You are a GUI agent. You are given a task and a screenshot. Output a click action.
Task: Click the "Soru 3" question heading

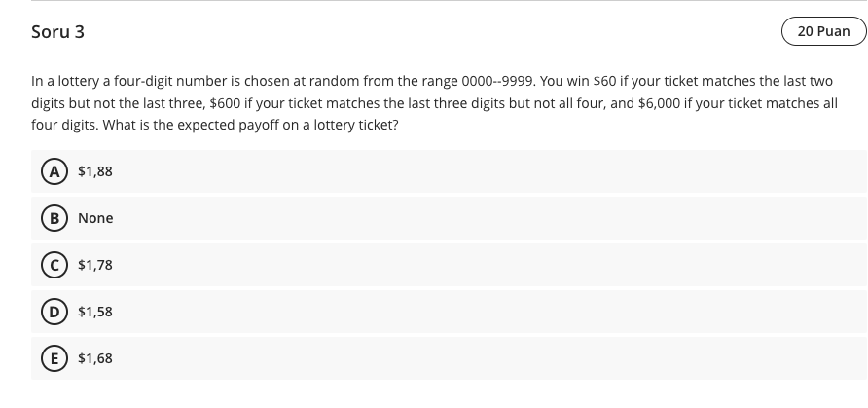coord(57,31)
